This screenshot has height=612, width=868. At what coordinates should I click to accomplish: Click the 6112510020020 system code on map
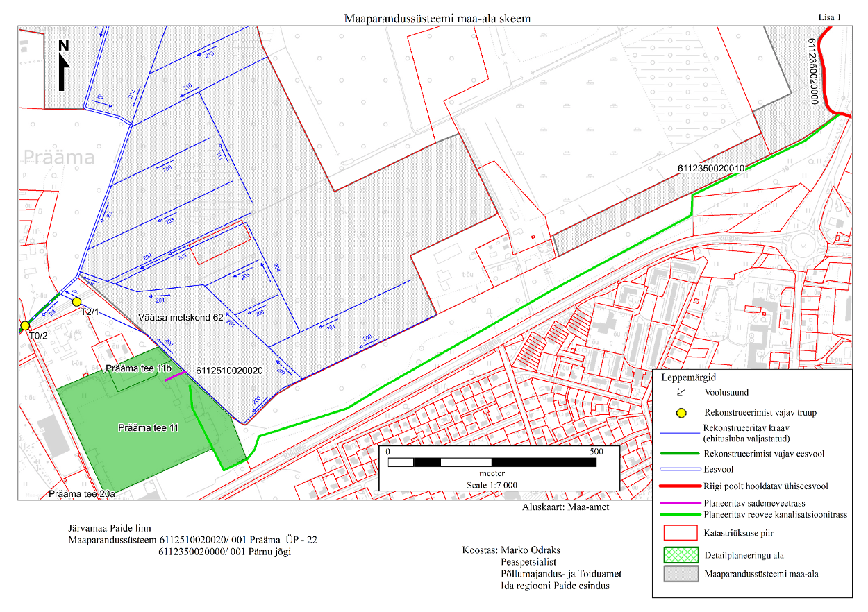pyautogui.click(x=230, y=371)
